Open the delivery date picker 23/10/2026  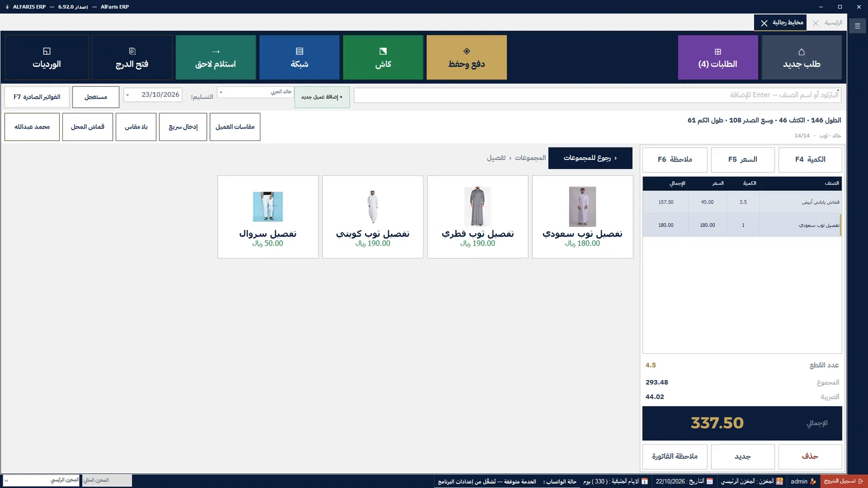click(x=153, y=94)
